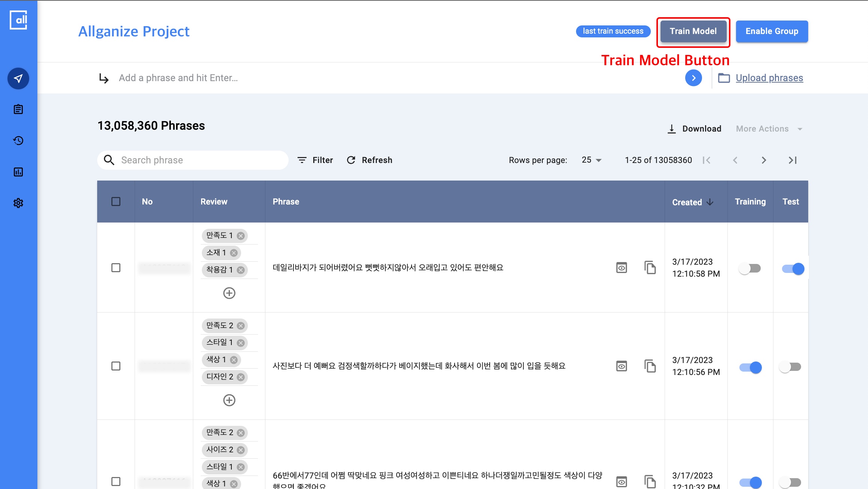Go to the next page
Viewport: 868px width, 489px height.
click(764, 160)
